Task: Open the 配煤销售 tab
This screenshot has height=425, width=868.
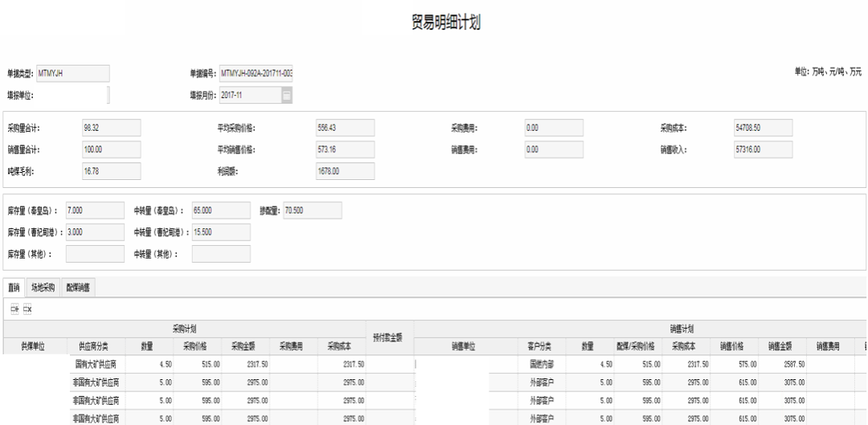Action: 78,288
